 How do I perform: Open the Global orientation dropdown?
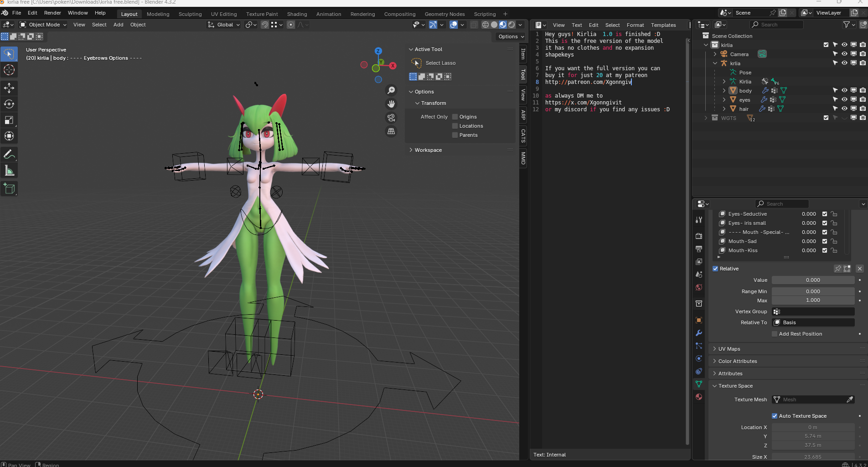click(224, 25)
